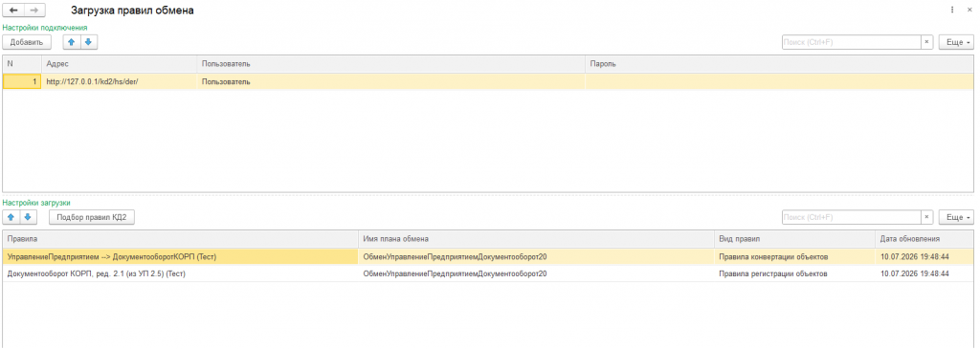Click into the lower Поиск search field
Image resolution: width=980 pixels, height=349 pixels.
pos(851,217)
